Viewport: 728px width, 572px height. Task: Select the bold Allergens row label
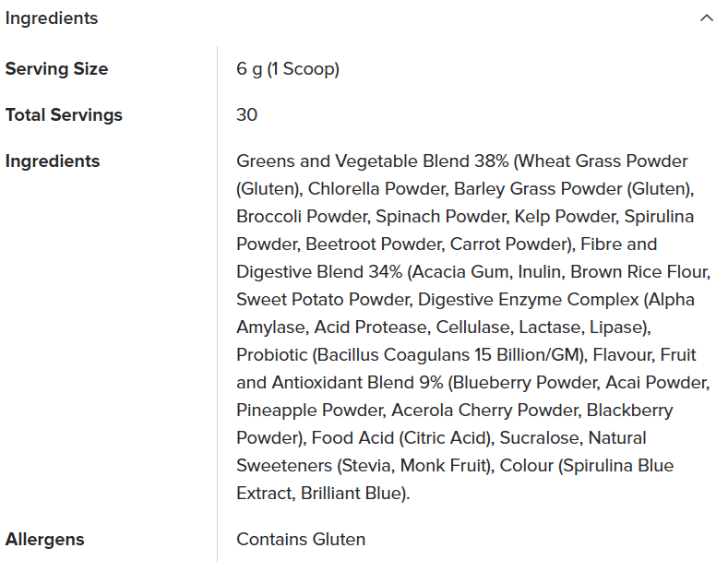click(x=44, y=539)
